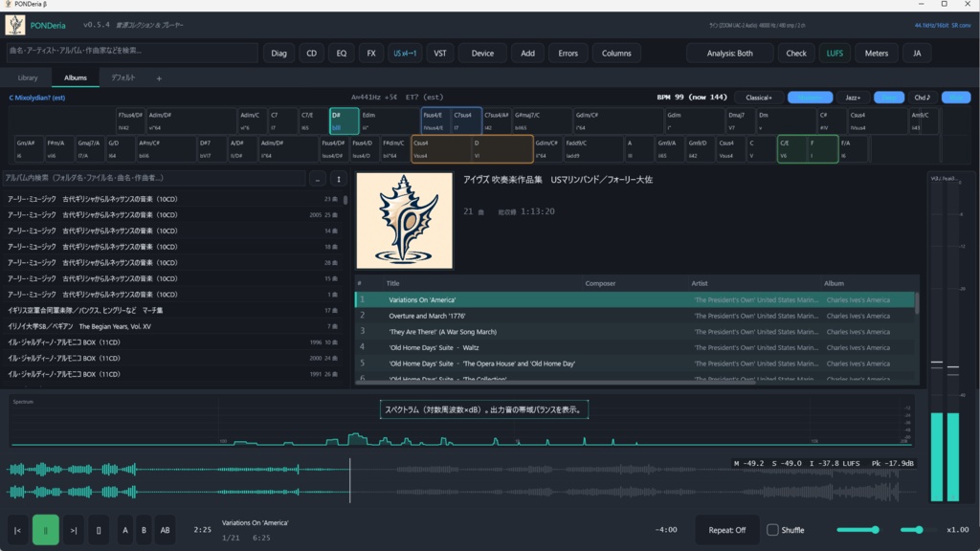This screenshot has width=980, height=551.
Task: Click the PONDeria logo icon
Action: (15, 25)
